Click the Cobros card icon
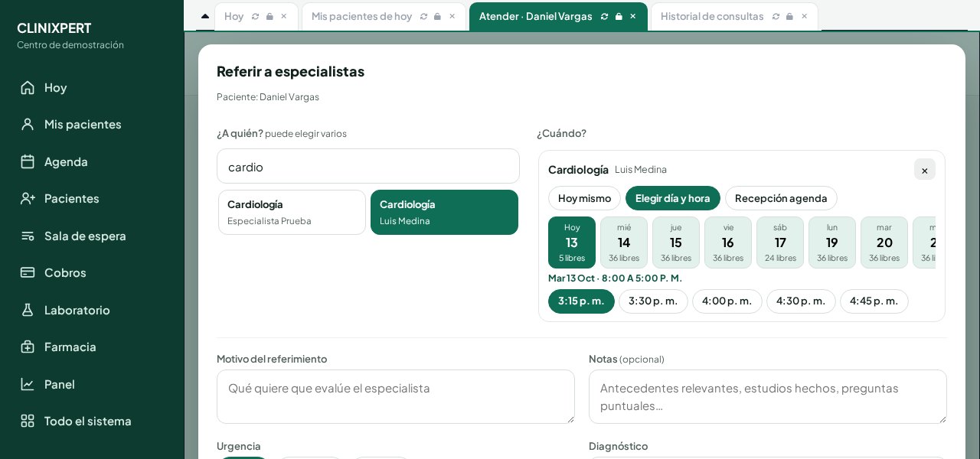 [28, 272]
